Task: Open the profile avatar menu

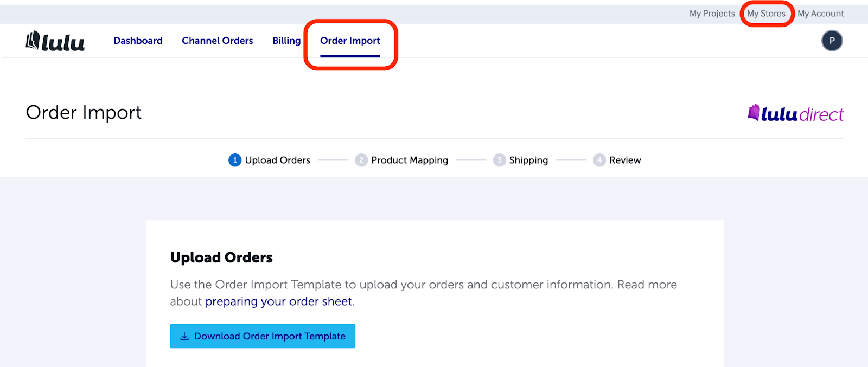Action: tap(832, 40)
